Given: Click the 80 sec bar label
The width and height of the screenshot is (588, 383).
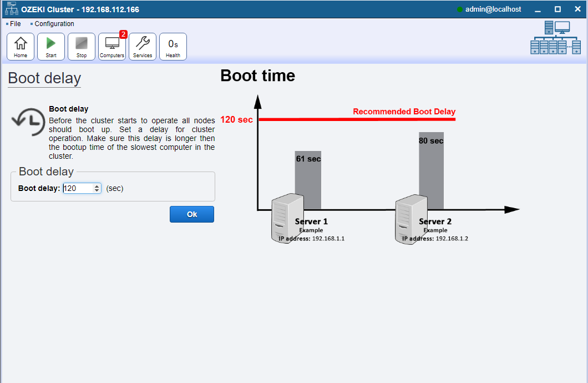Looking at the screenshot, I should [x=431, y=140].
